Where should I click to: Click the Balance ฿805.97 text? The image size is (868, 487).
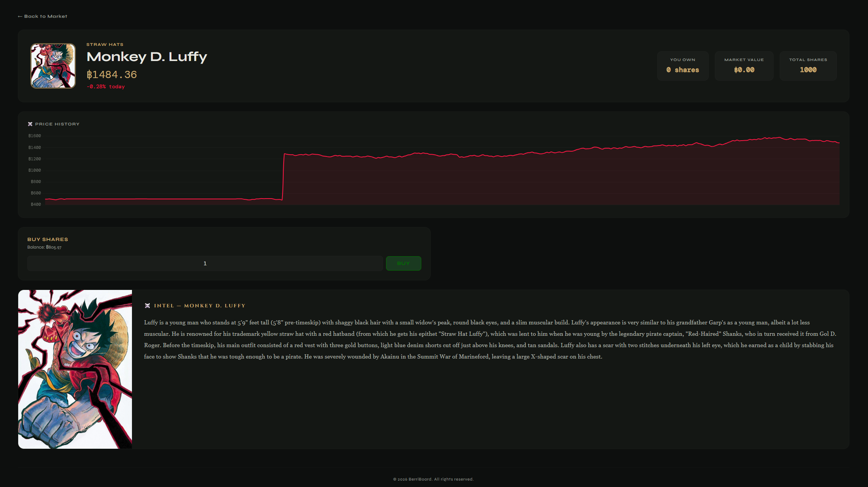point(44,247)
